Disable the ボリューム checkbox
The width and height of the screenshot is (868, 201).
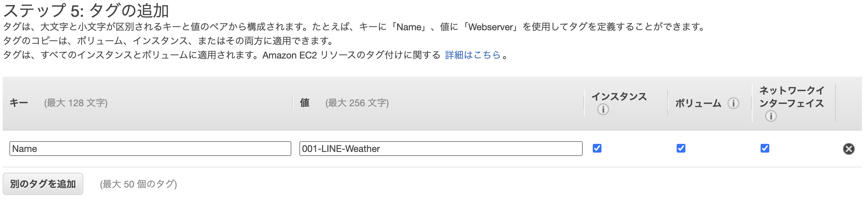coord(681,148)
